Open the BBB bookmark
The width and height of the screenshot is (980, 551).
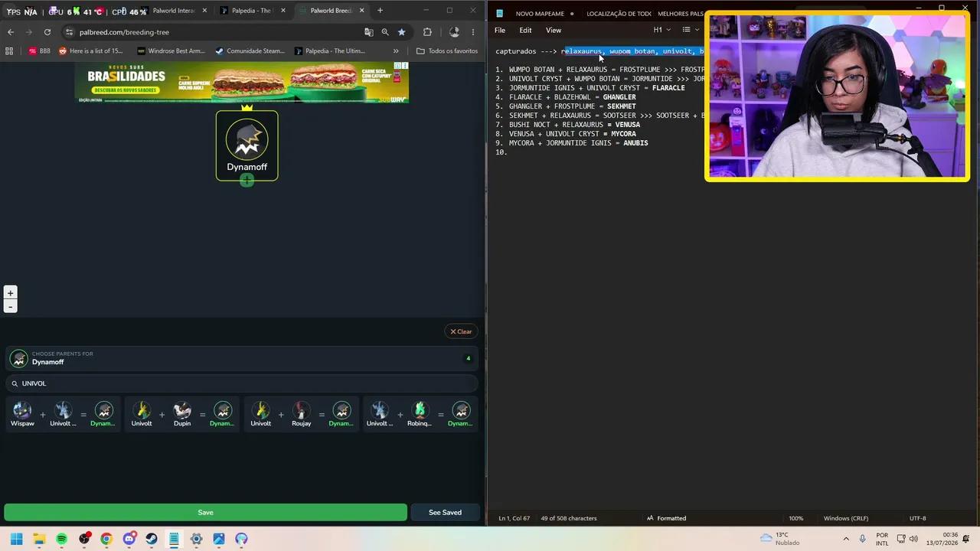(x=39, y=51)
